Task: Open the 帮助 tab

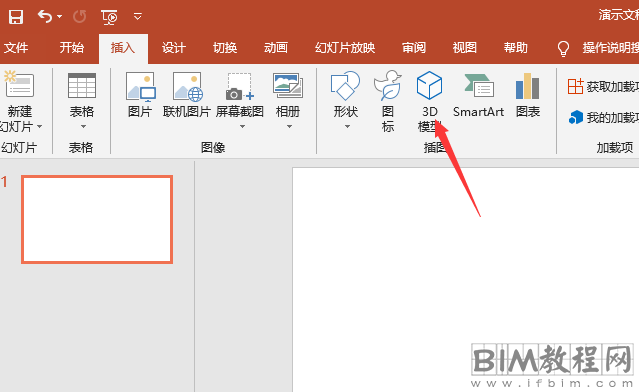Action: point(516,48)
